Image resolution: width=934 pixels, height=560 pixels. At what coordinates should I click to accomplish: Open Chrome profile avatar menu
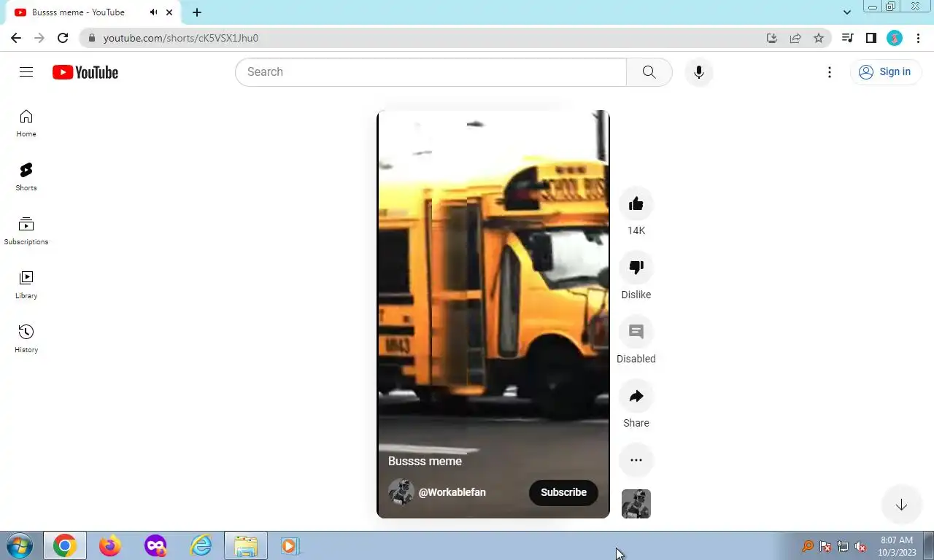[x=895, y=38]
